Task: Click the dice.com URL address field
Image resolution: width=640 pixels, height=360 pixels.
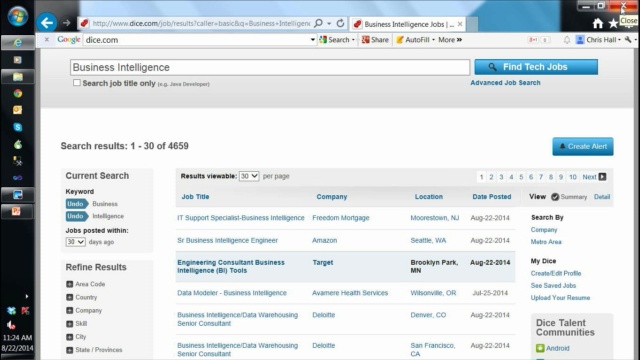Action: click(x=201, y=23)
